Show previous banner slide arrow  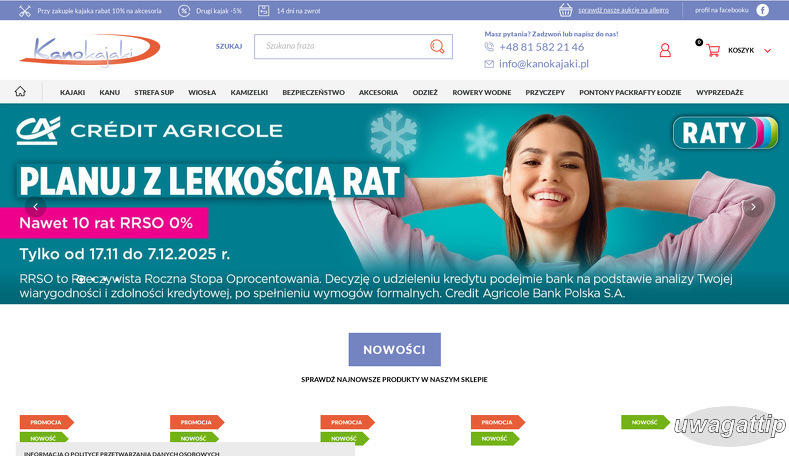point(35,207)
